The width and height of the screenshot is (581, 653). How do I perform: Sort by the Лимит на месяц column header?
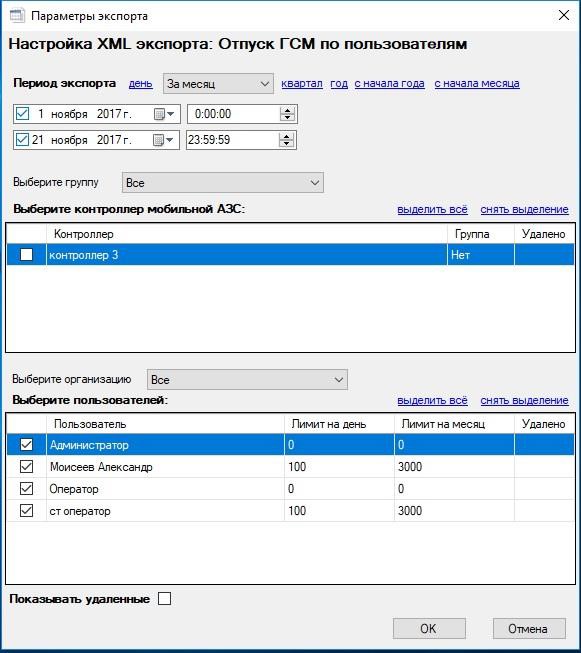[454, 424]
